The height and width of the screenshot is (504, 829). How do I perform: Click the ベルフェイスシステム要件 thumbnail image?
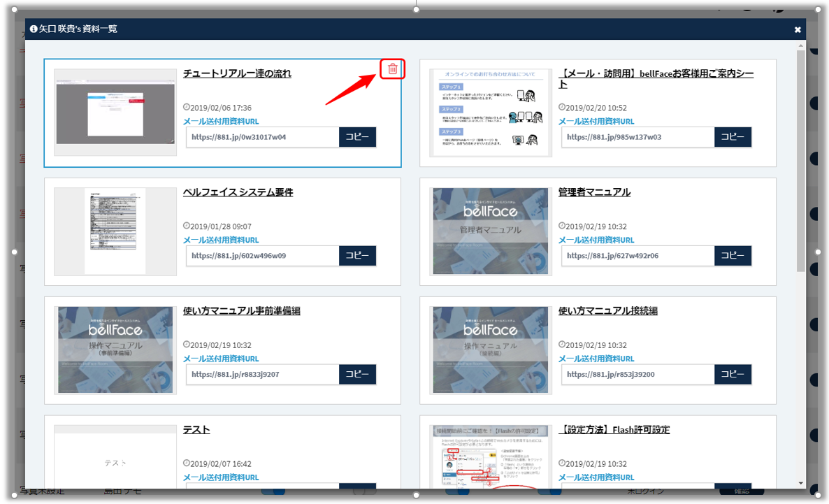pyautogui.click(x=115, y=231)
